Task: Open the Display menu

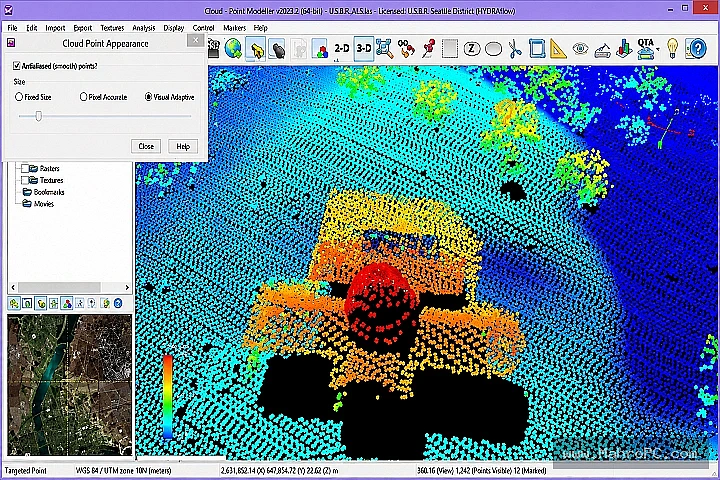Action: (x=174, y=28)
